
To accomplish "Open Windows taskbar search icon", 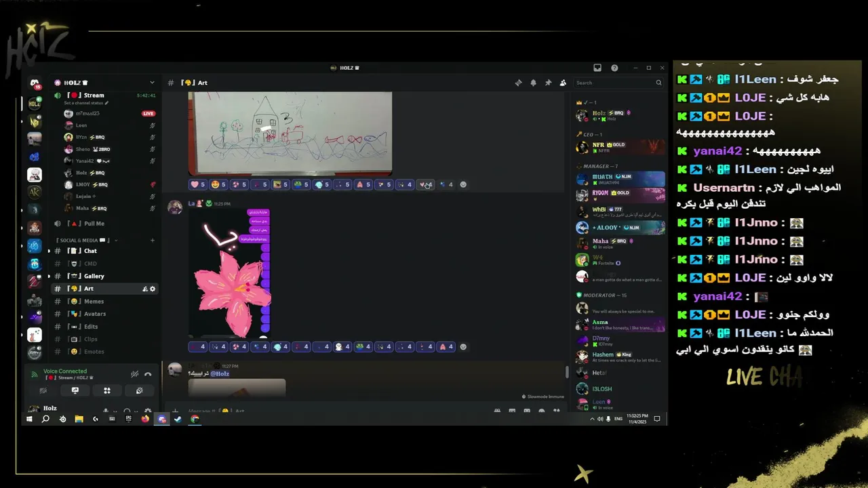I will (x=45, y=419).
